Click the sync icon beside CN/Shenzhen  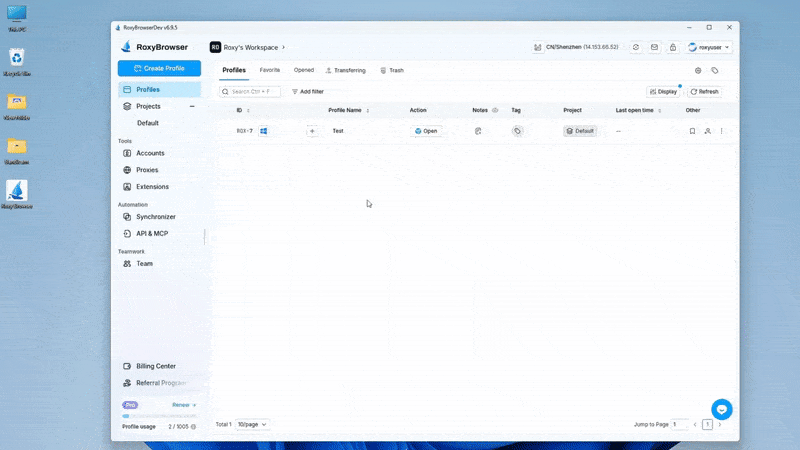click(x=635, y=47)
